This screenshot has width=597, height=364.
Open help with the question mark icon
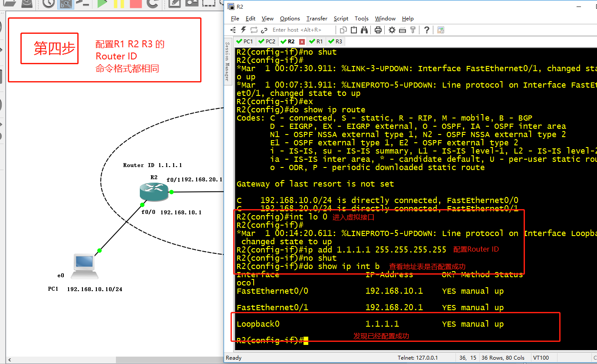click(427, 30)
